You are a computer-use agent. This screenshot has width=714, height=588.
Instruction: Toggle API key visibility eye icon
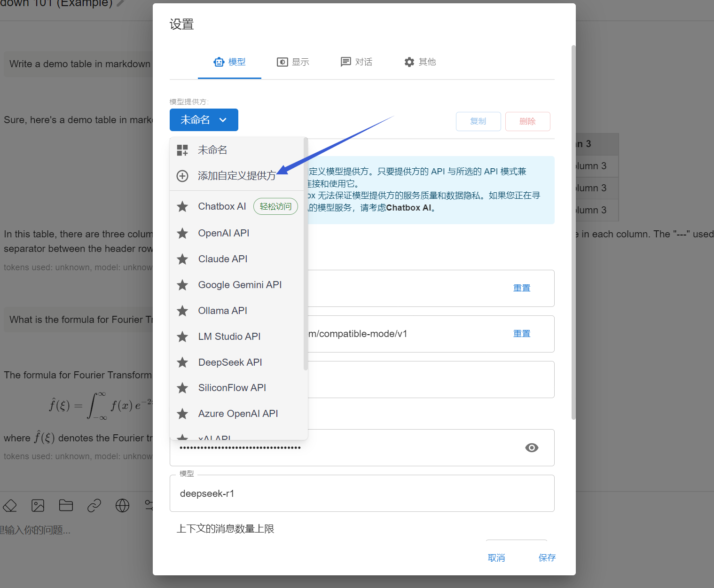(x=532, y=447)
